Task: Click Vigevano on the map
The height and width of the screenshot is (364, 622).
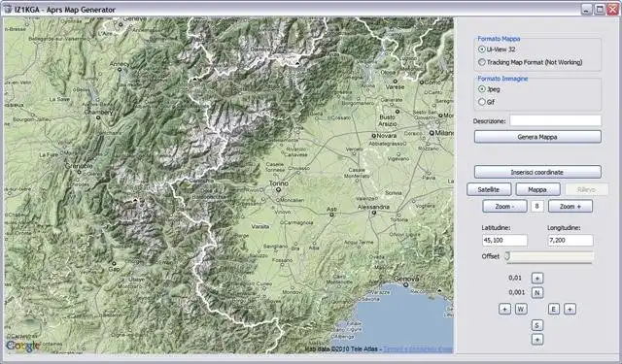Action: pos(398,158)
